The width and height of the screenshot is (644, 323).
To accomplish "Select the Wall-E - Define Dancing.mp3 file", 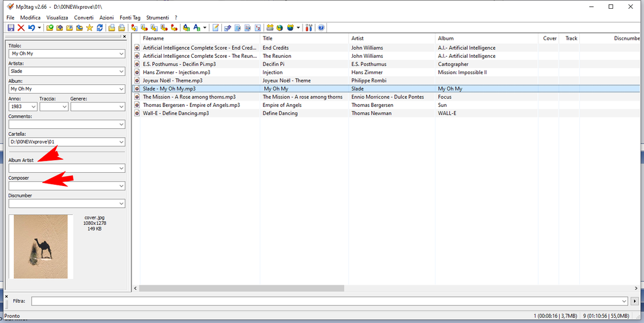I will click(176, 113).
